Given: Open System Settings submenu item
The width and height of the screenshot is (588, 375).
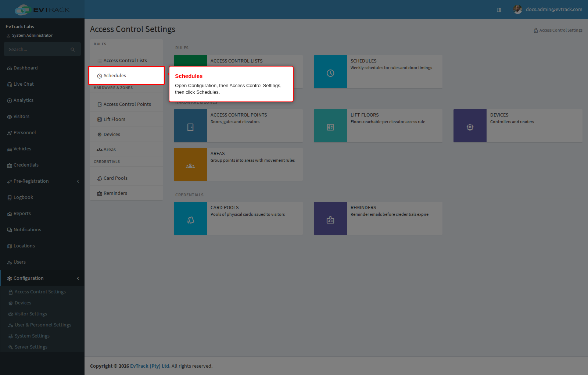Looking at the screenshot, I should pos(42,336).
